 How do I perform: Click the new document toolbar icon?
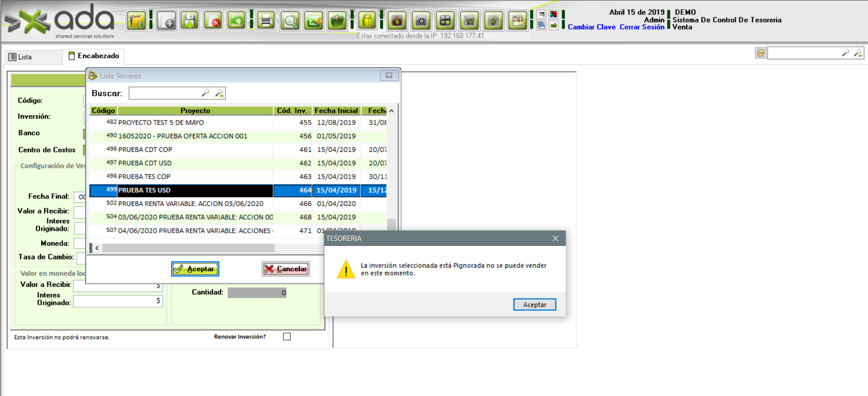[x=167, y=21]
